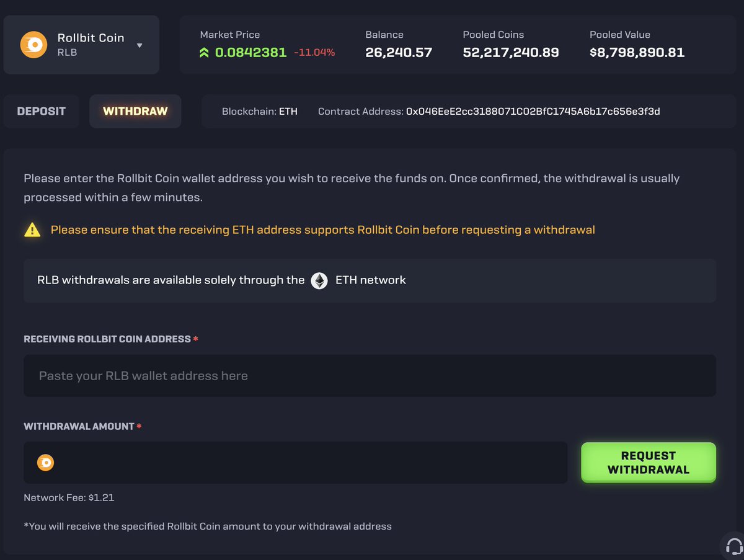Click the -11.04% price change

pyautogui.click(x=314, y=53)
